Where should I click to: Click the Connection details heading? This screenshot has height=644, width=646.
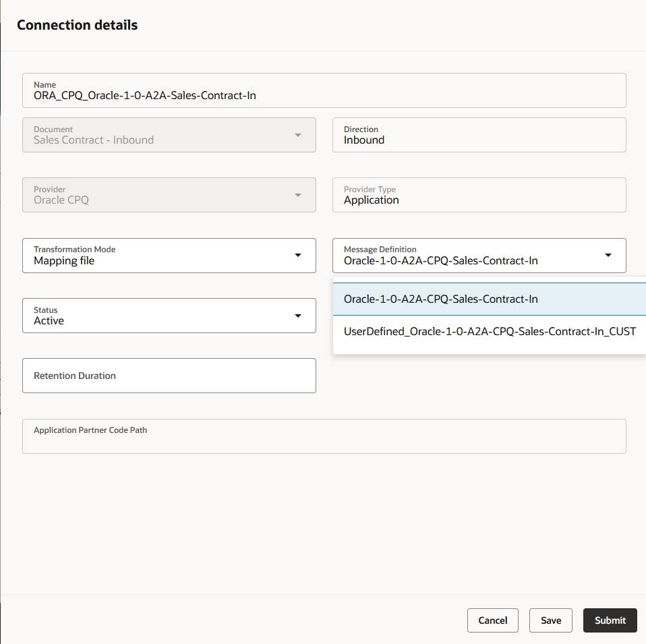point(78,25)
